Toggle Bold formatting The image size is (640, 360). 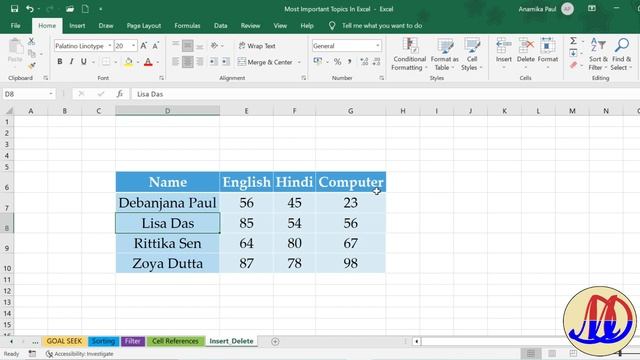click(60, 62)
